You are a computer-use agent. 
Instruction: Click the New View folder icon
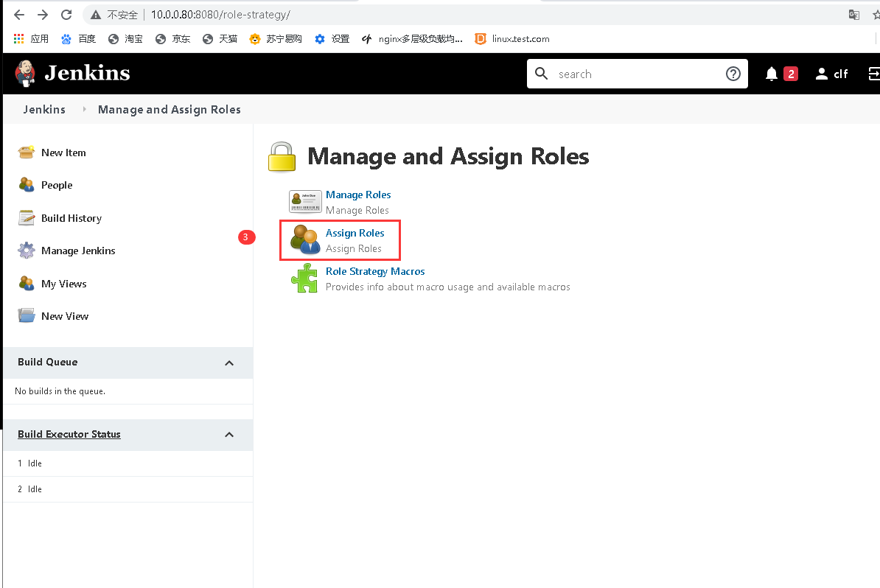pyautogui.click(x=27, y=316)
